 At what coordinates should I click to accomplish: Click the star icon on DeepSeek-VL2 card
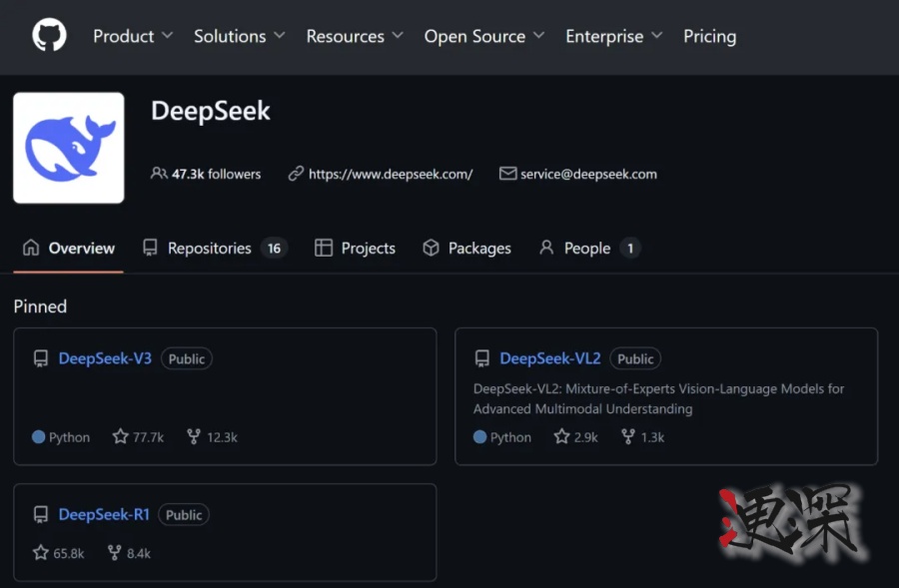(561, 436)
